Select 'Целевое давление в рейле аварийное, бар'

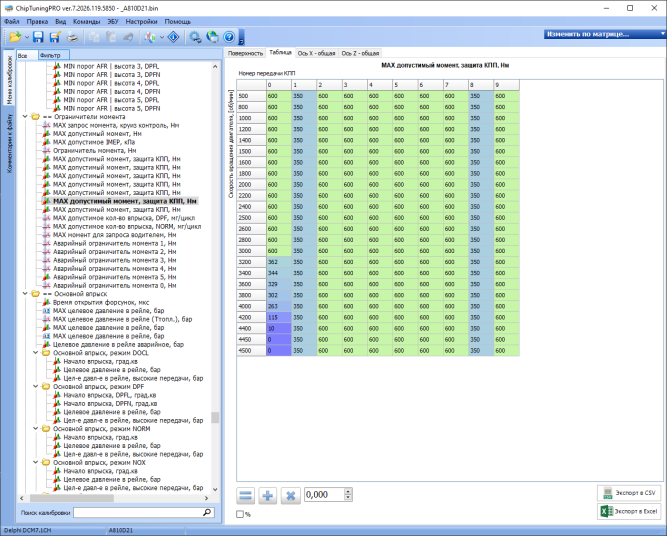(118, 344)
